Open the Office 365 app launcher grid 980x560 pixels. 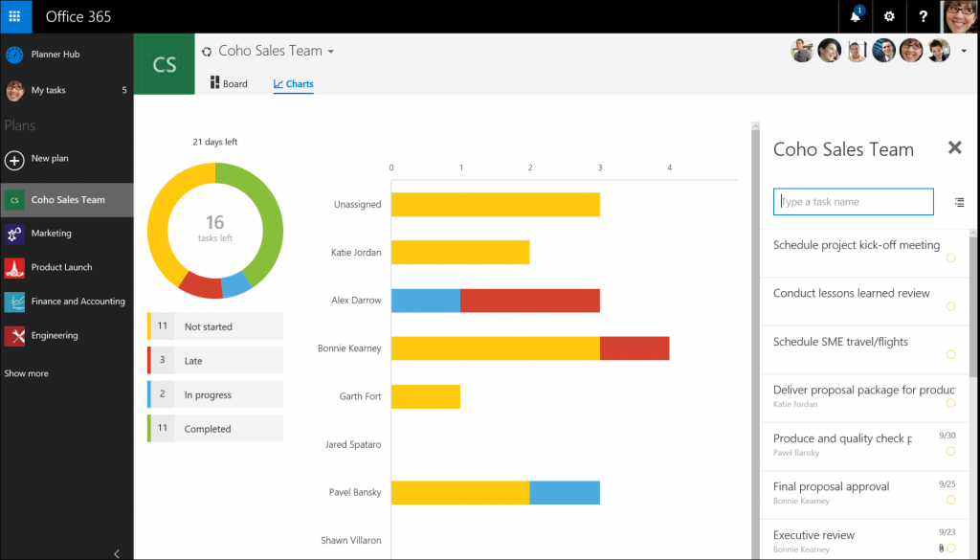pyautogui.click(x=15, y=16)
